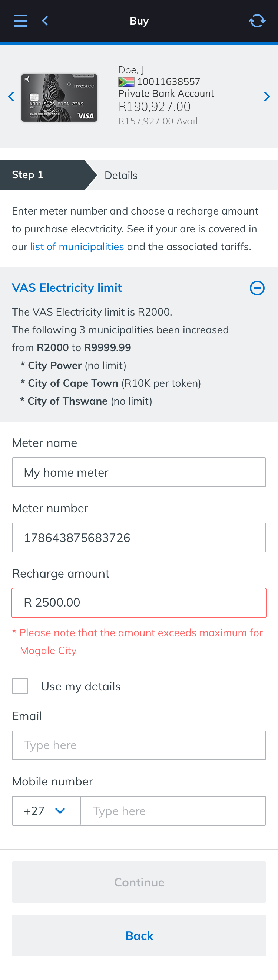
Task: Click the Meter number input
Action: (x=139, y=538)
